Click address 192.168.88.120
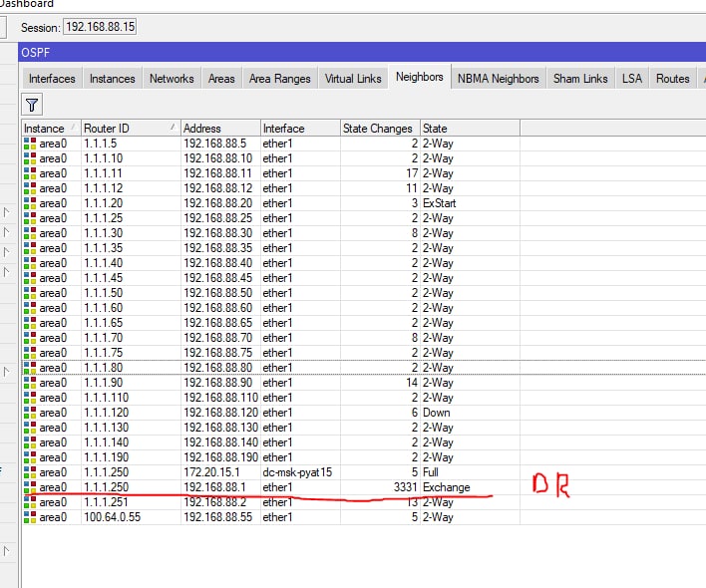The width and height of the screenshot is (706, 588). 220,413
